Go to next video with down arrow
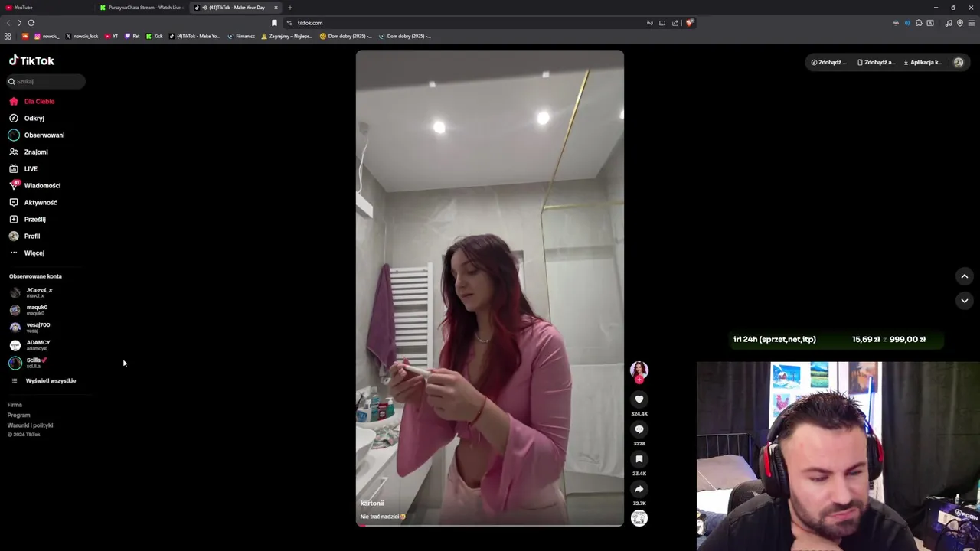 coord(965,301)
